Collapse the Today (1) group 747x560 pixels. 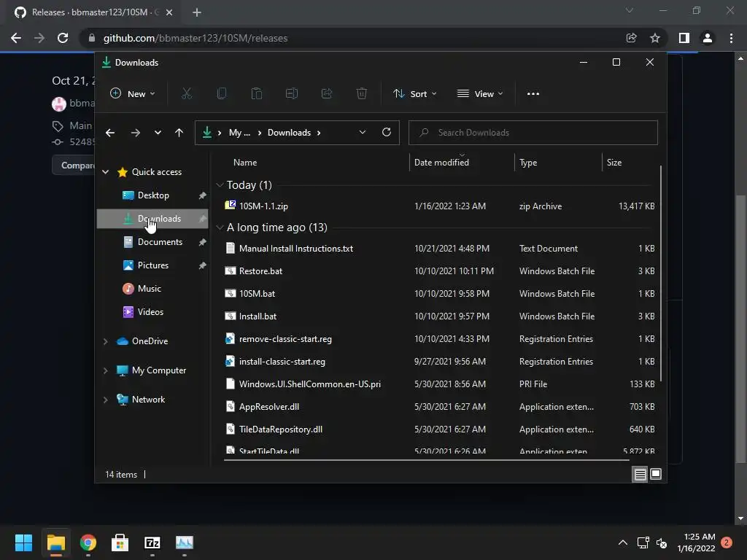click(220, 184)
